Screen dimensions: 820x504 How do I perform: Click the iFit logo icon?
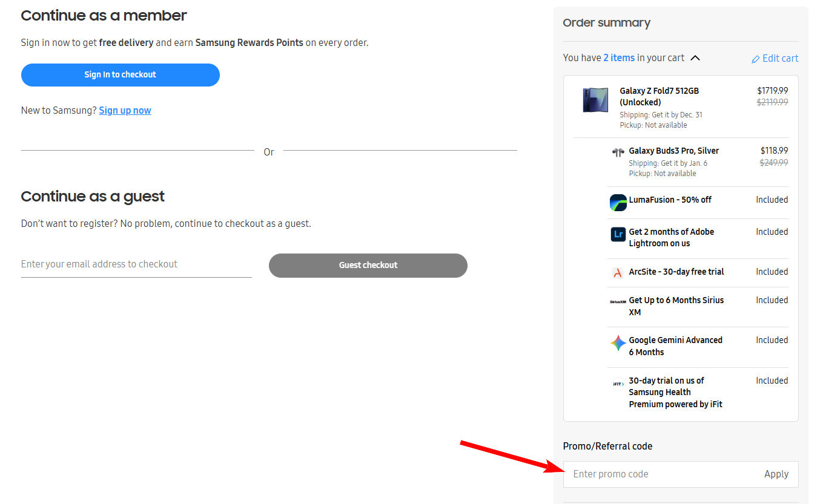618,384
